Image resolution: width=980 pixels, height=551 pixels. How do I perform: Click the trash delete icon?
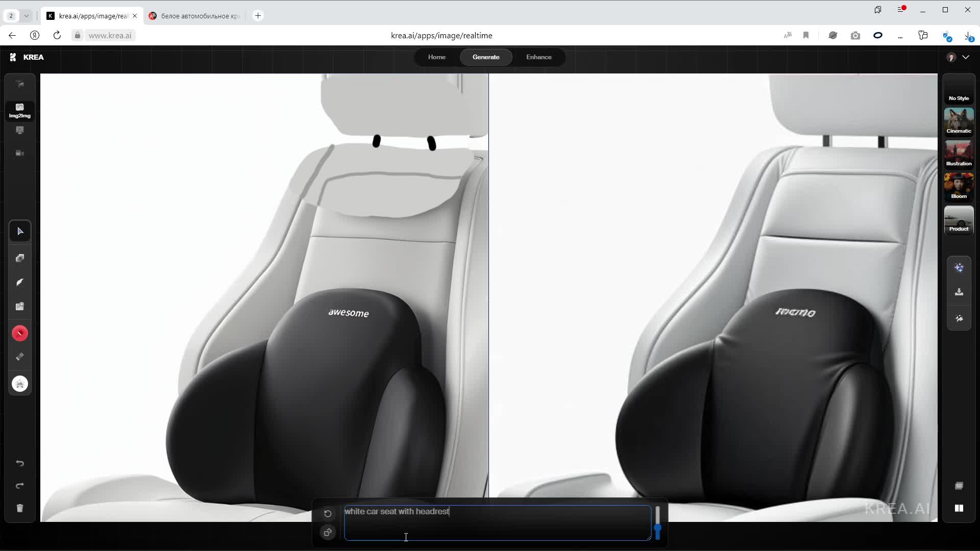(20, 508)
